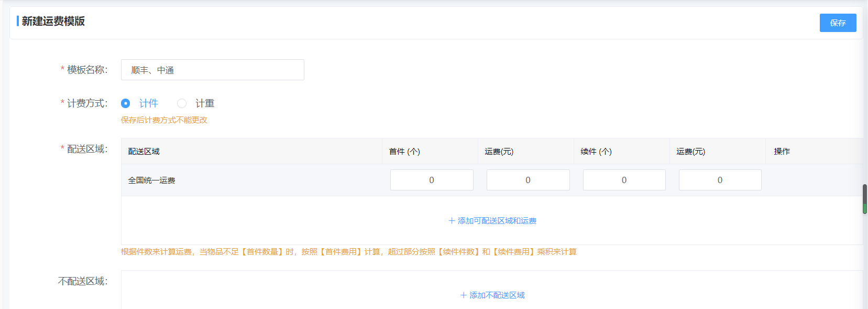Click the plus icon beside 添加可配送区域和运费
This screenshot has height=309, width=868.
(x=452, y=221)
